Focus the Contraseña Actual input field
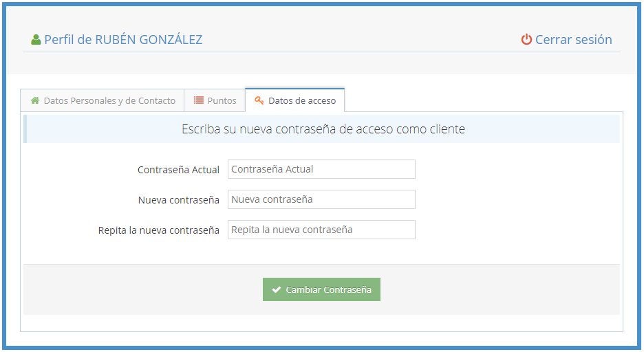This screenshot has height=352, width=644. coord(321,169)
